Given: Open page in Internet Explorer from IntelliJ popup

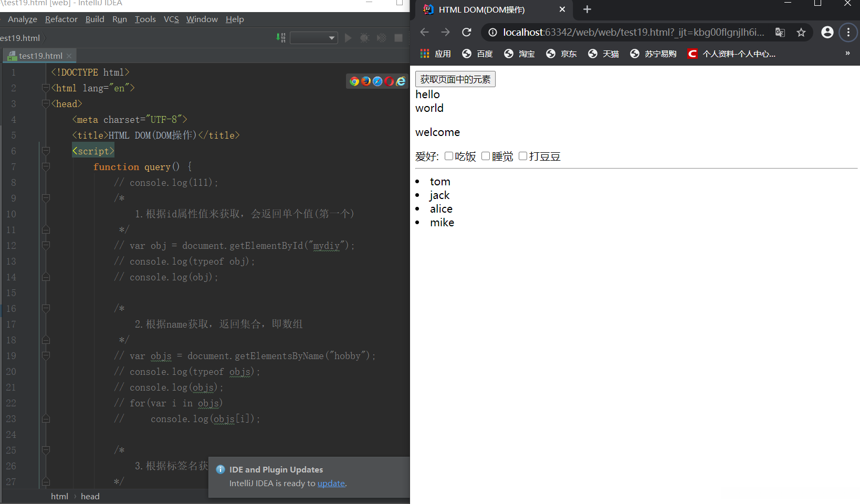Looking at the screenshot, I should [401, 81].
